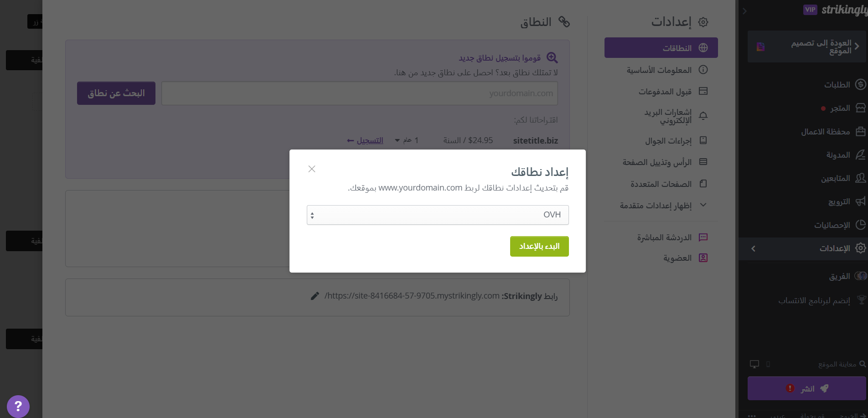
Task: Open the OVH domain provider dropdown
Action: click(438, 215)
